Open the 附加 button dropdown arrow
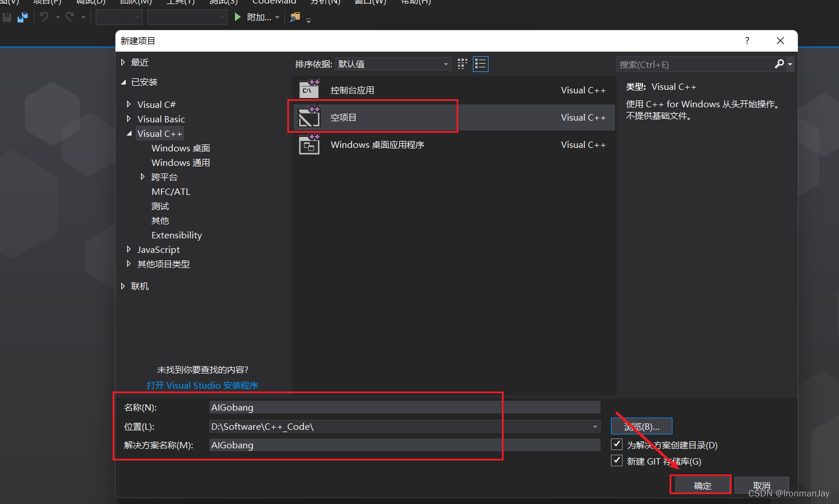The height and width of the screenshot is (504, 839). point(277,17)
